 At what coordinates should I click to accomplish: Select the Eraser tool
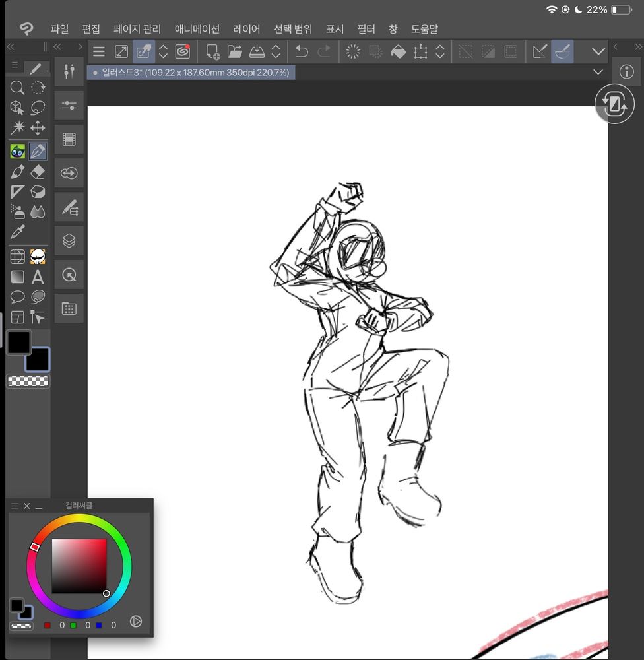click(x=38, y=172)
